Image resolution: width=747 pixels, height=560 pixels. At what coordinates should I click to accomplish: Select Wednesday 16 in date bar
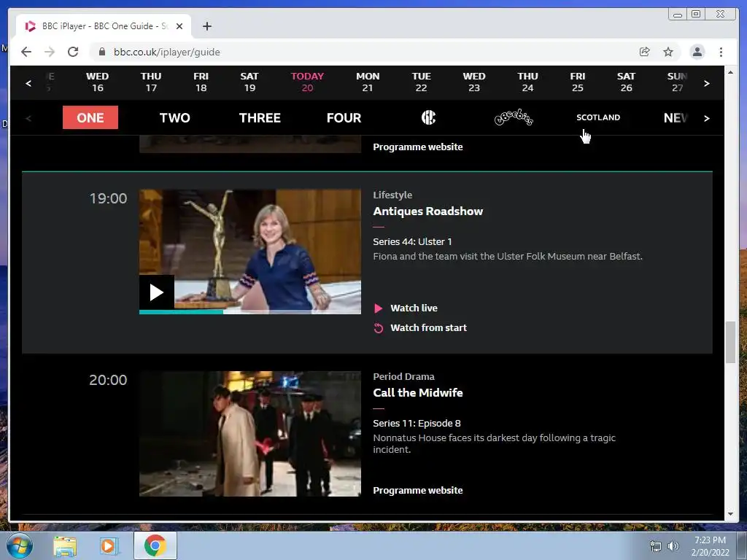(97, 82)
